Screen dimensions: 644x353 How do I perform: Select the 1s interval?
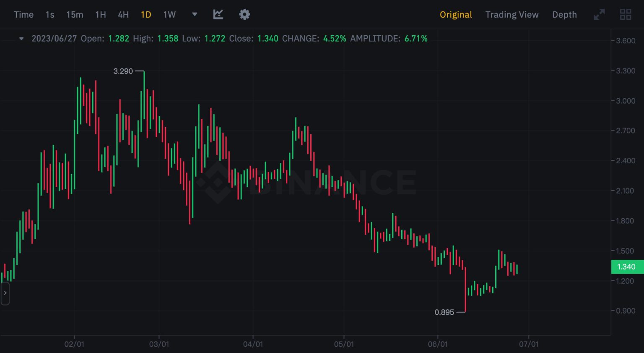[50, 15]
